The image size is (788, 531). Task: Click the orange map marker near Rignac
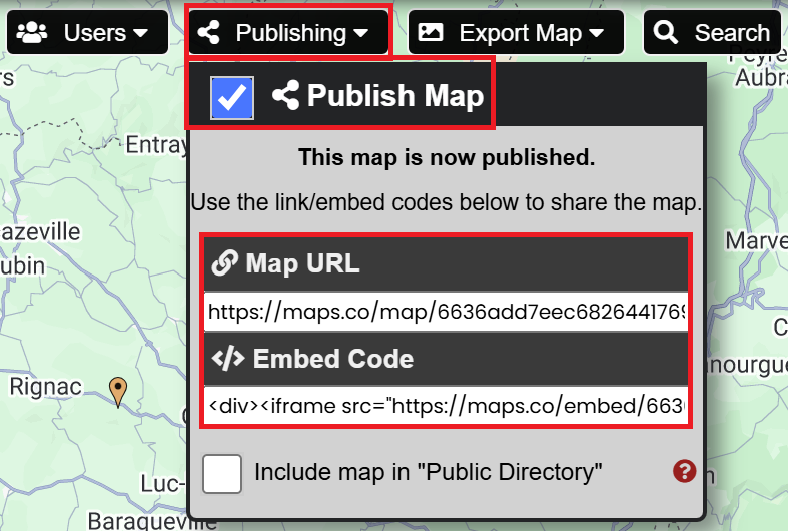click(x=118, y=391)
